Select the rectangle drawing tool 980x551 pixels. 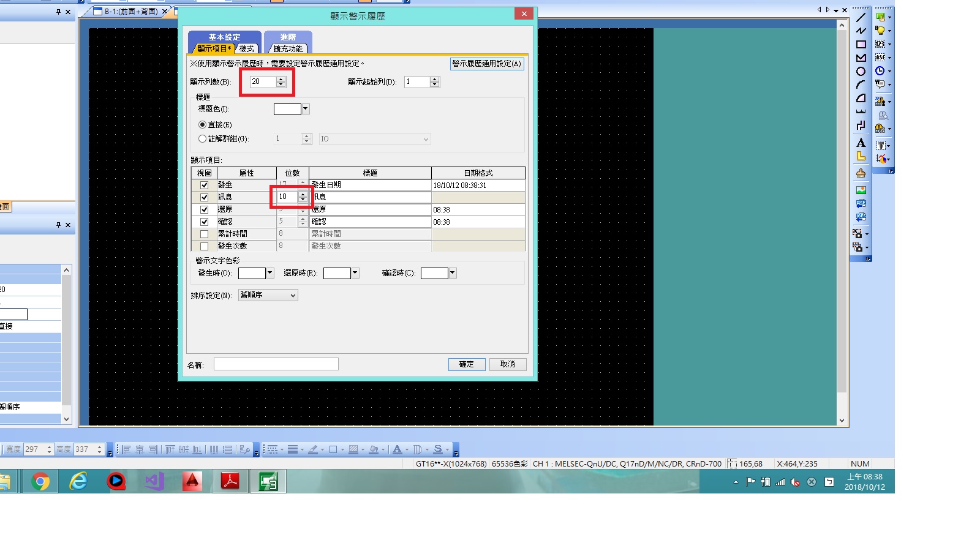pyautogui.click(x=861, y=44)
